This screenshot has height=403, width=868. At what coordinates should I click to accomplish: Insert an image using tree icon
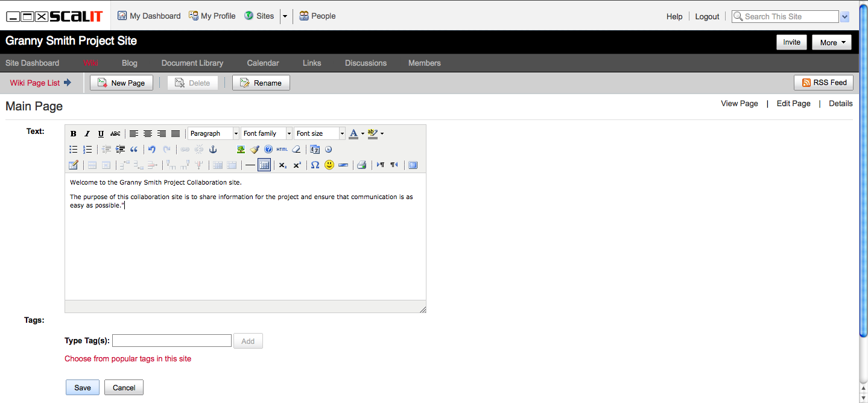point(241,150)
